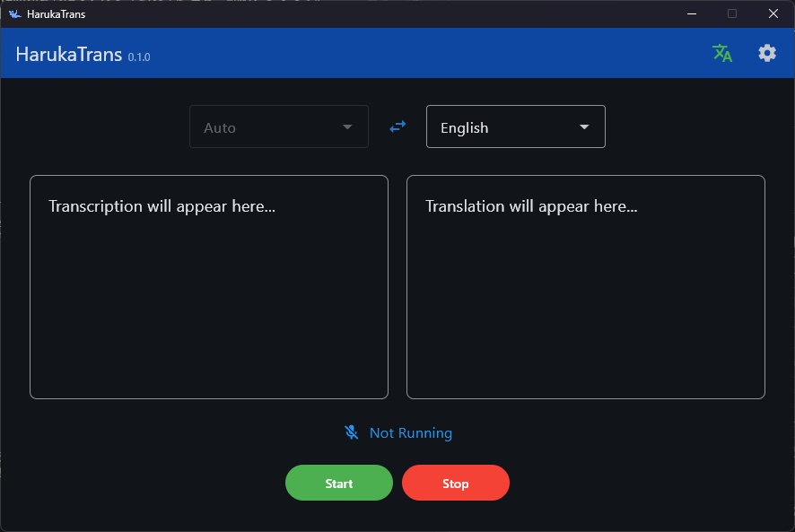Viewport: 795px width, 532px height.
Task: Click inside the Translation text area
Action: pyautogui.click(x=586, y=287)
